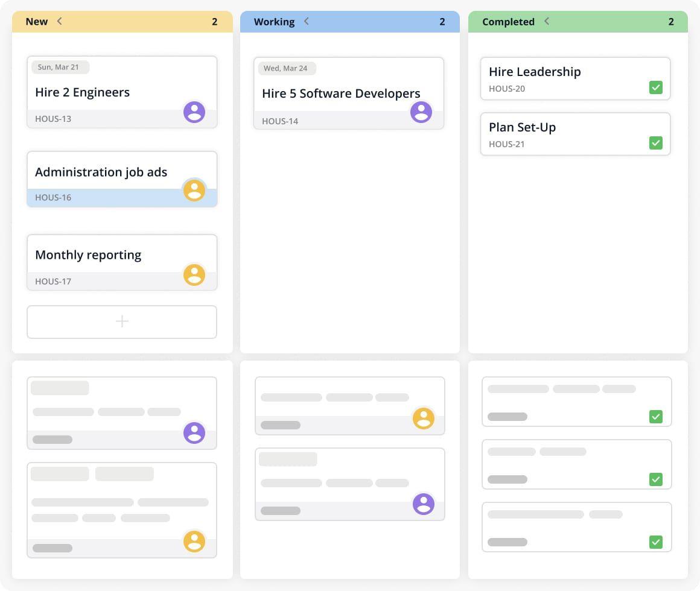The height and width of the screenshot is (591, 700).
Task: Toggle the green checkbox on Plan Set-Up
Action: coord(656,143)
